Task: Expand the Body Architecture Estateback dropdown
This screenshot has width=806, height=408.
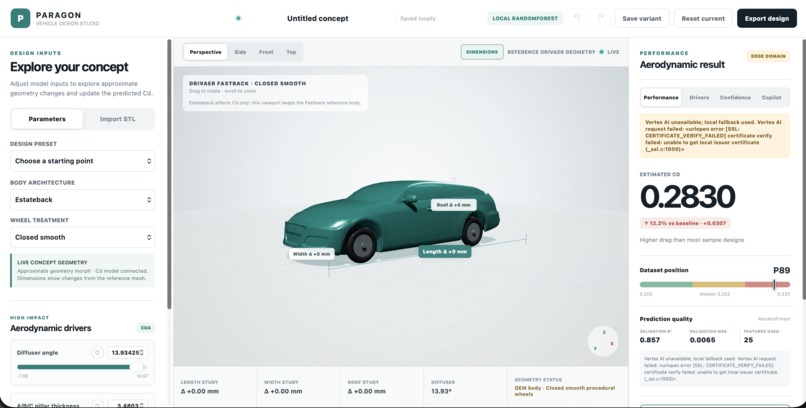Action: point(82,199)
